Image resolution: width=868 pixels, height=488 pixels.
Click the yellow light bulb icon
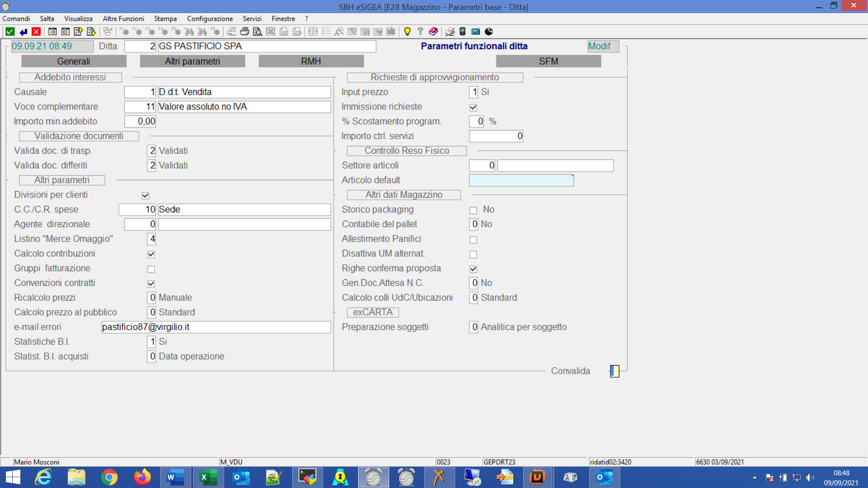click(x=407, y=32)
